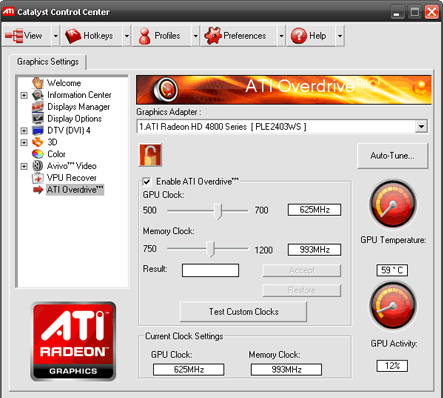The width and height of the screenshot is (443, 398).
Task: Select Welcome in the settings tree
Action: click(x=64, y=83)
